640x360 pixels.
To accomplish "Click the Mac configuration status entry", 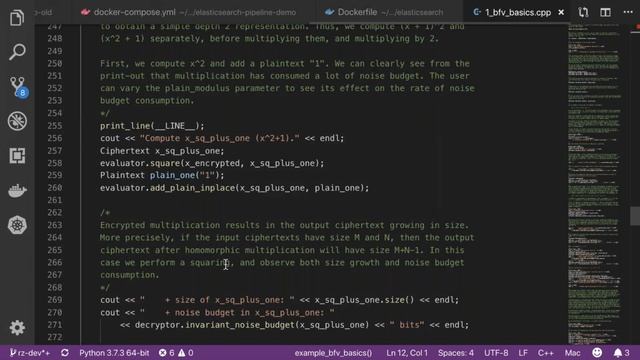I will point(572,353).
